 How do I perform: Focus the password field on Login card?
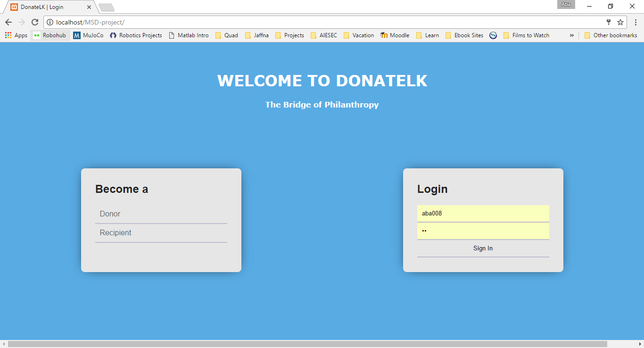tap(483, 231)
